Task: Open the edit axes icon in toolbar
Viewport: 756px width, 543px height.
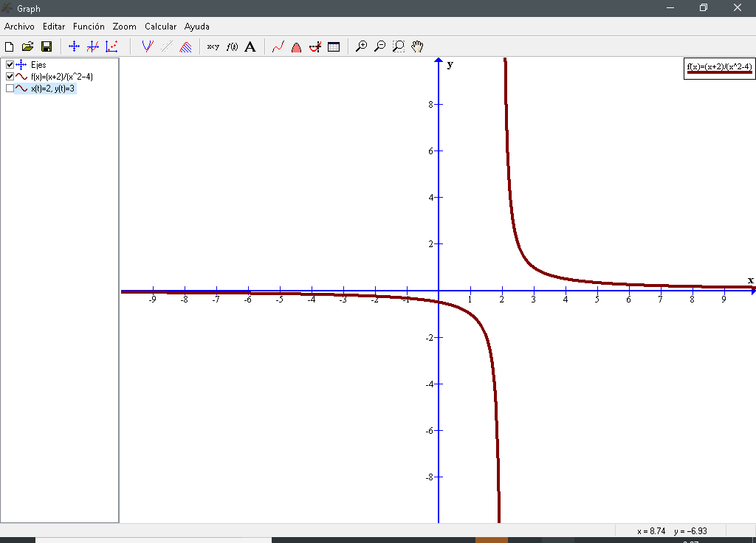Action: pos(74,46)
